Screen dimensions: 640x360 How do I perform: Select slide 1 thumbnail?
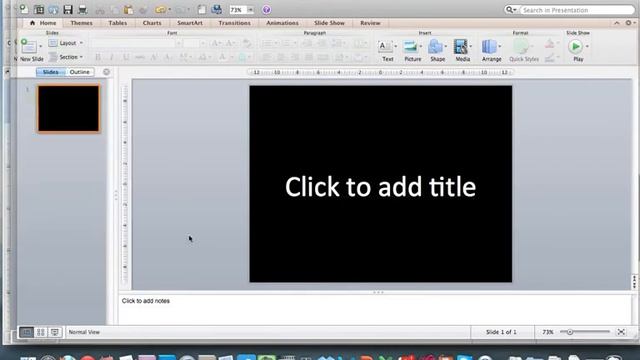[69, 109]
